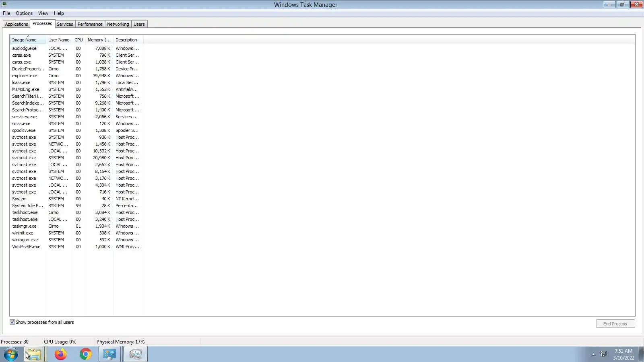This screenshot has width=644, height=362.
Task: Switch to the Networking tab
Action: pos(118,24)
